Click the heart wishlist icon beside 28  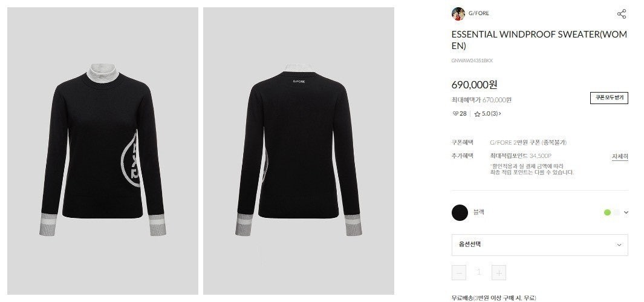(x=455, y=114)
